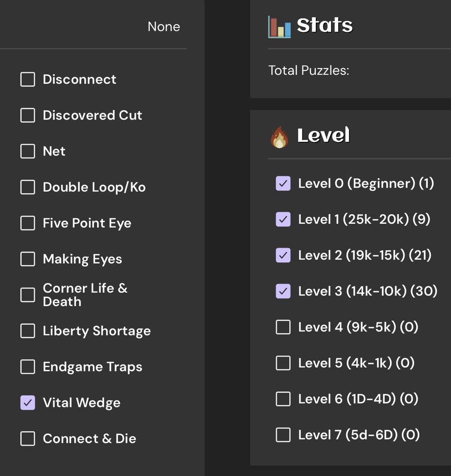Enable the Making Eyes category
451x476 pixels.
pos(28,259)
